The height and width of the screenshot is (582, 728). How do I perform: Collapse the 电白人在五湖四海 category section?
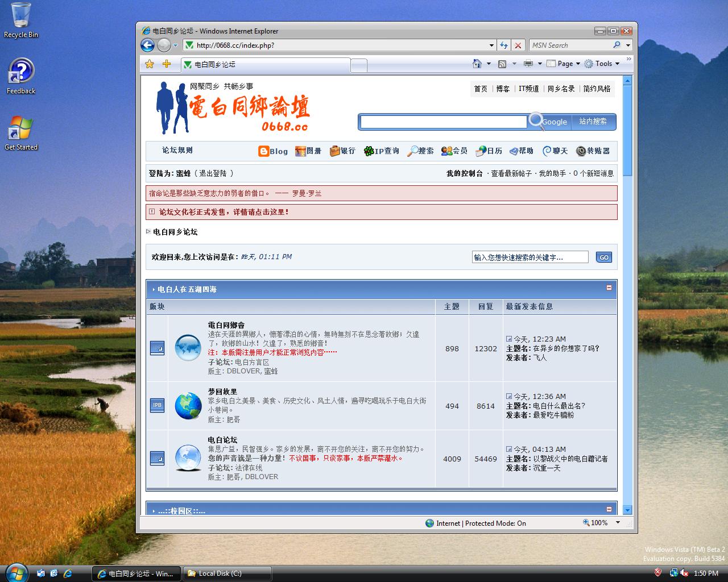coord(609,288)
